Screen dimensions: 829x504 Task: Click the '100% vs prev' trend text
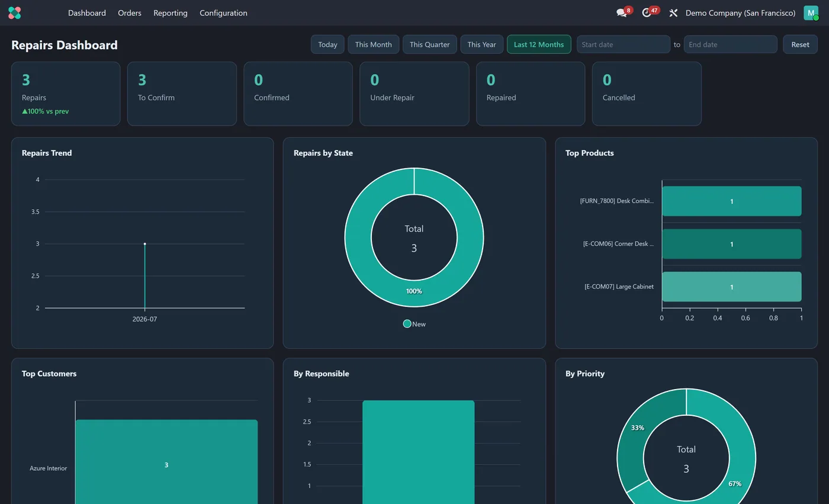click(45, 111)
